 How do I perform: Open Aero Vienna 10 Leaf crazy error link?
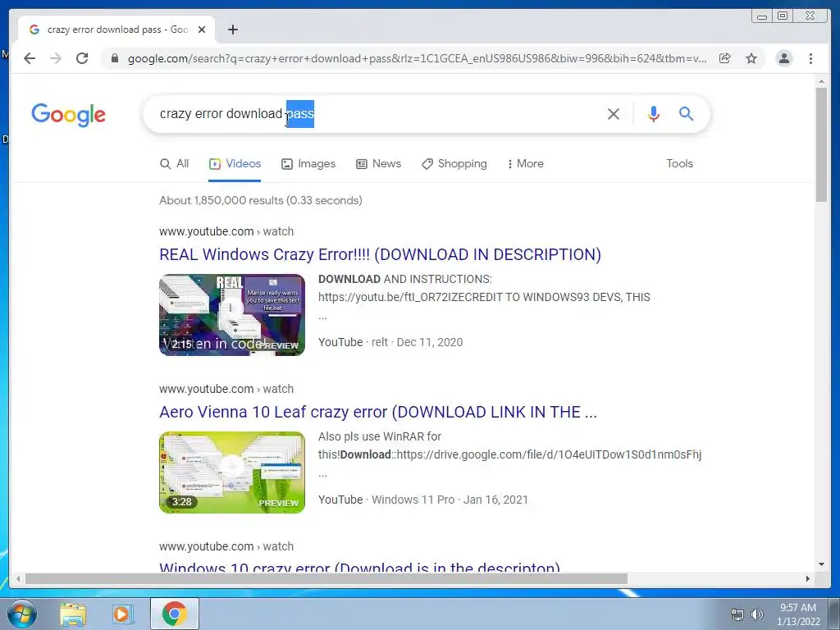377,412
